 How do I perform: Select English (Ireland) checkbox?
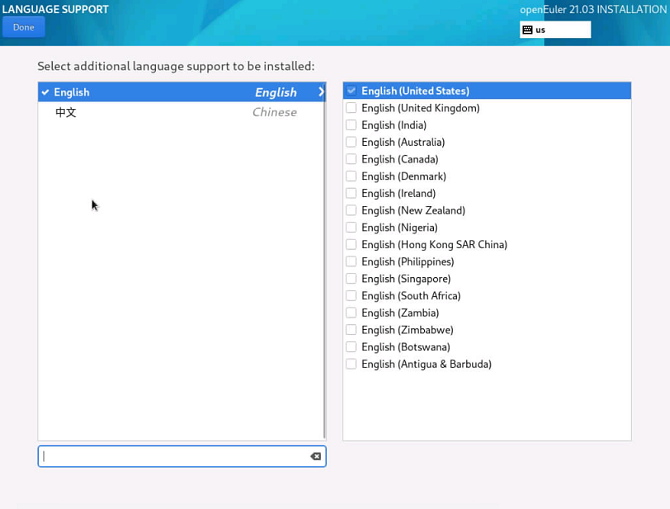click(x=351, y=193)
